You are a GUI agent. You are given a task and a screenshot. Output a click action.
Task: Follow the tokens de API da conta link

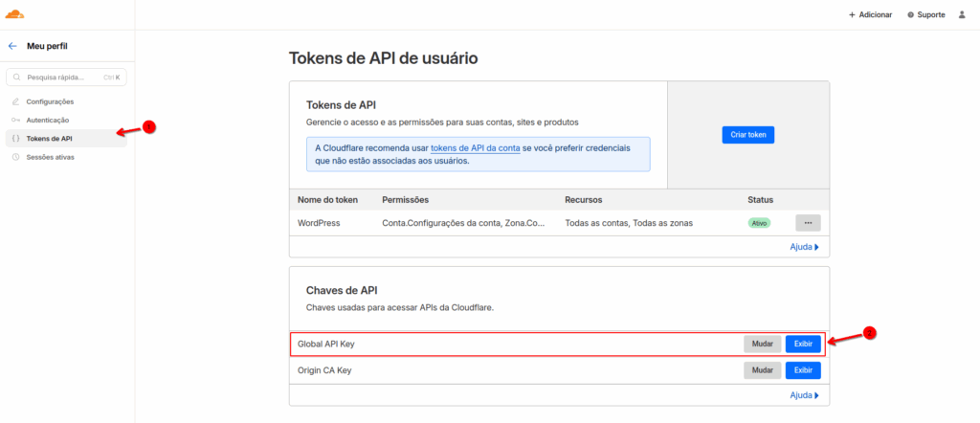click(476, 148)
